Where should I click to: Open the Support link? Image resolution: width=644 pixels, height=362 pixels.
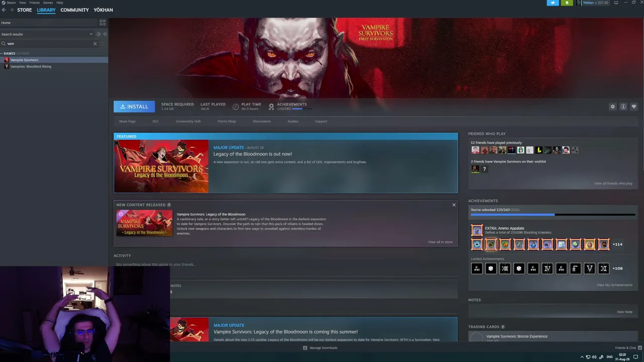321,121
